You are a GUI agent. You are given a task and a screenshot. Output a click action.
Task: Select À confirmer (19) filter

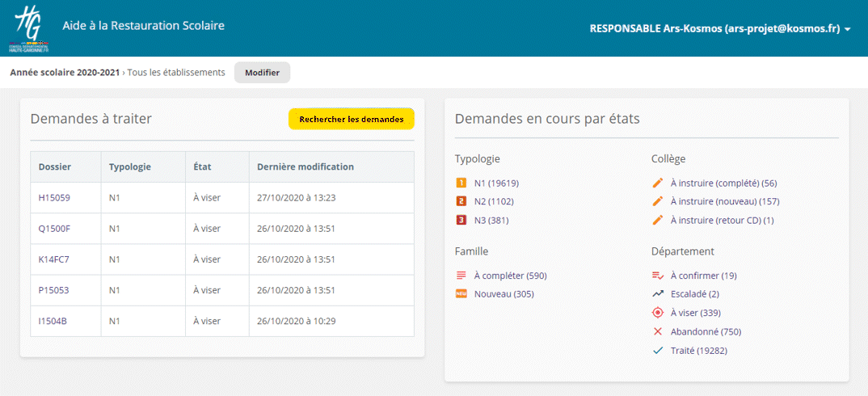[x=703, y=276]
